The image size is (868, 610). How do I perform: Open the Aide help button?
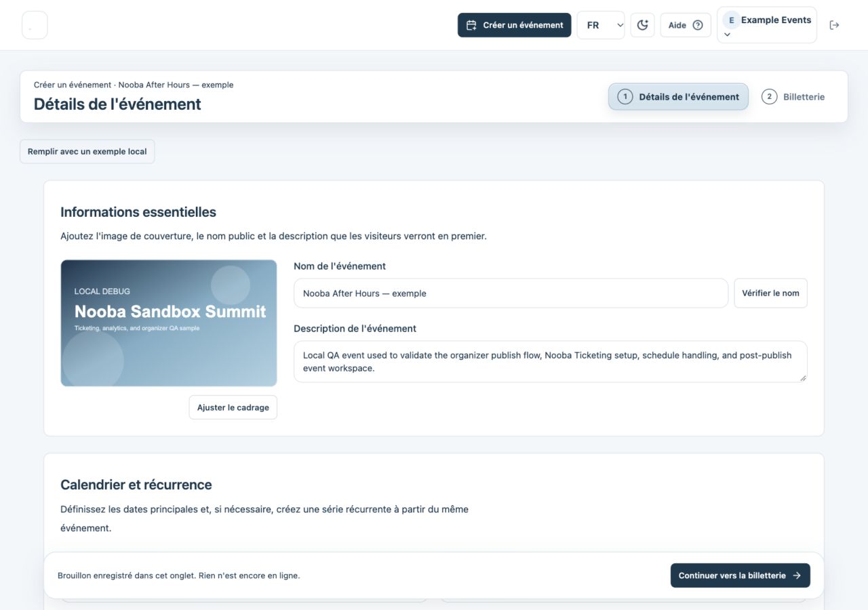(x=686, y=25)
